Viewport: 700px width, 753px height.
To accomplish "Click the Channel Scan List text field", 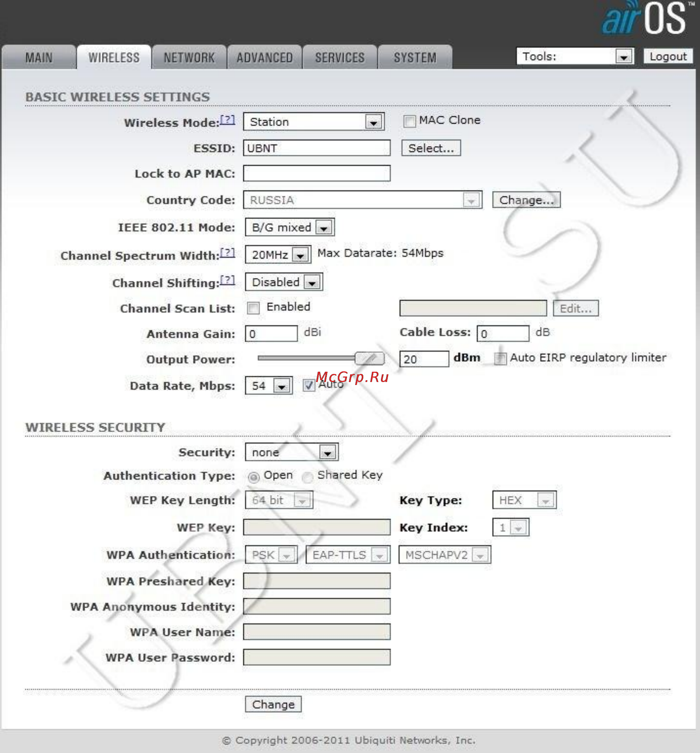I will 473,308.
